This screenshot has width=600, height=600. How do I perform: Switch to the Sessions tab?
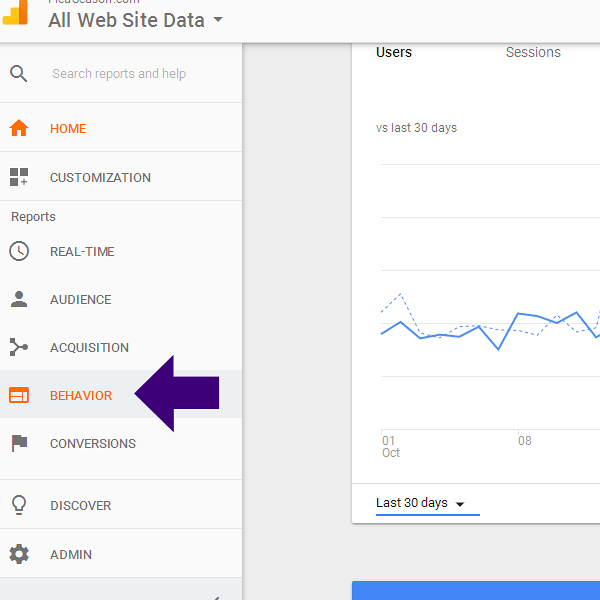pyautogui.click(x=533, y=52)
